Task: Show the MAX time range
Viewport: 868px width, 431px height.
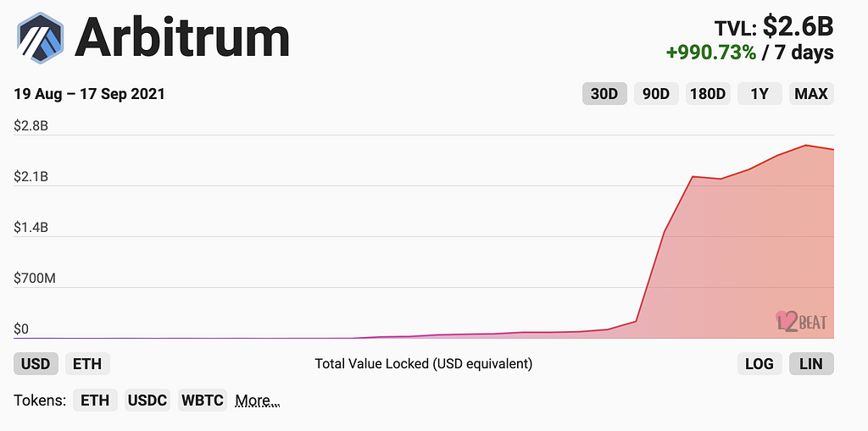Action: 811,94
